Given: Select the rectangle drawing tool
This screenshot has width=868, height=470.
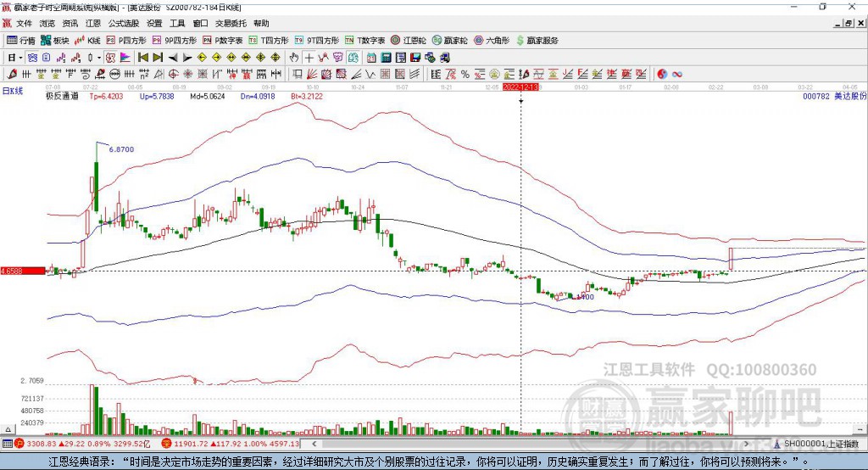Looking at the screenshot, I should (297, 75).
